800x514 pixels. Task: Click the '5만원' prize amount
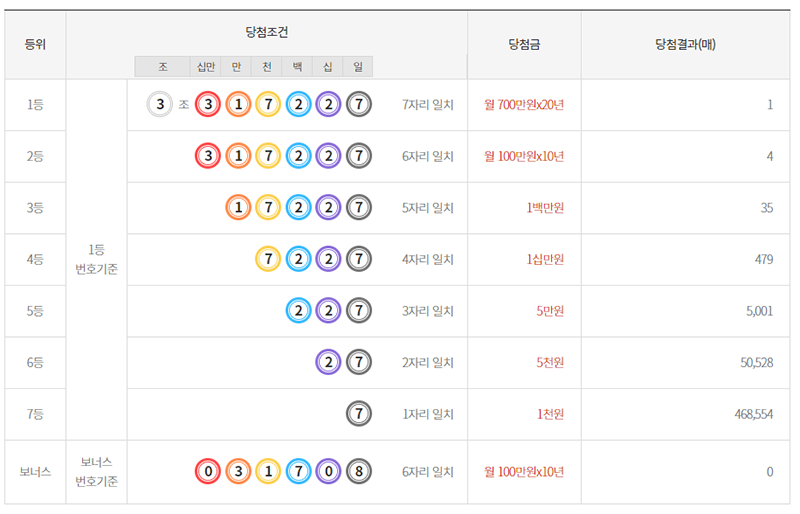click(549, 311)
